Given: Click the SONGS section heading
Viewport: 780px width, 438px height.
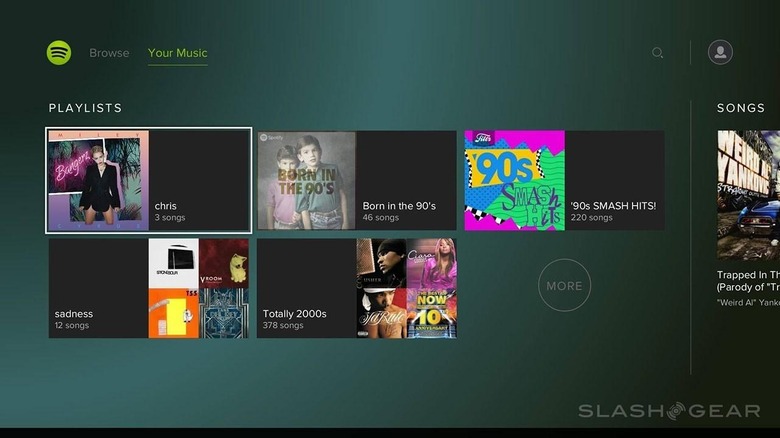Looking at the screenshot, I should point(741,108).
